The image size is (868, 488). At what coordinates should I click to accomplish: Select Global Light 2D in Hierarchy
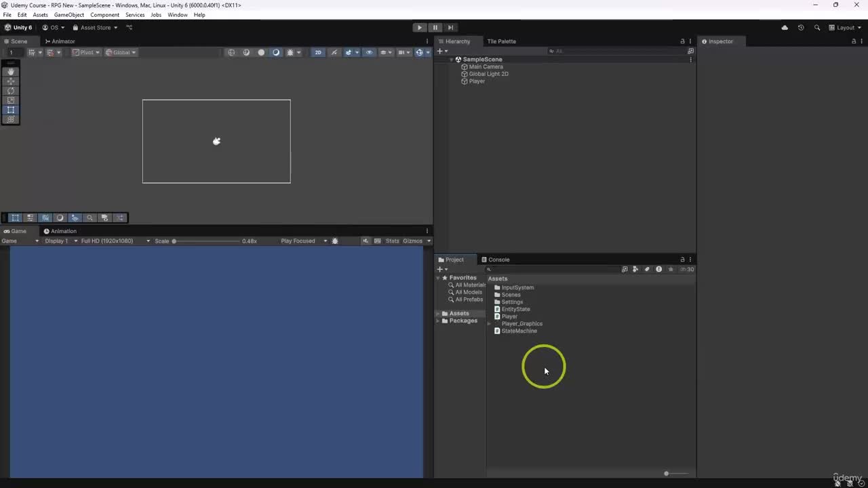[488, 74]
